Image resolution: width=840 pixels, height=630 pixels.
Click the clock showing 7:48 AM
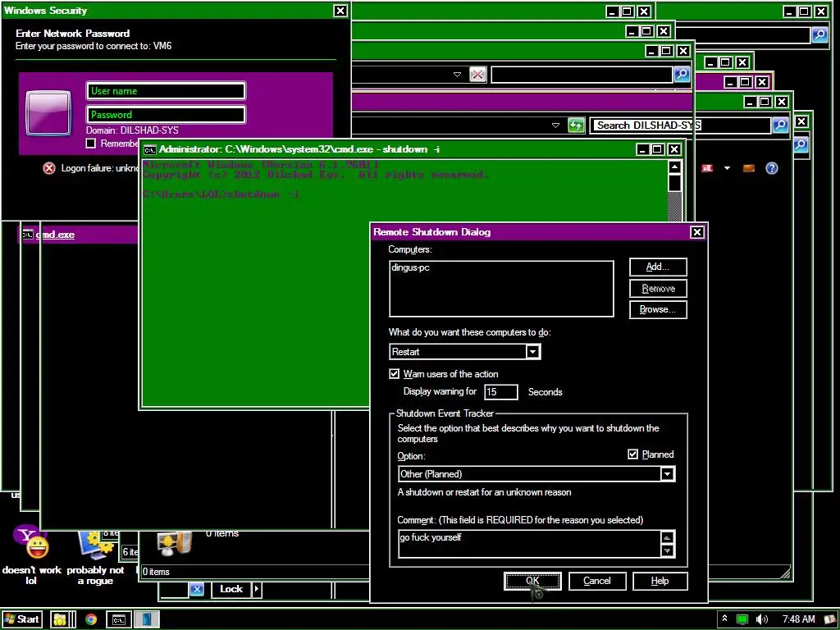click(798, 619)
